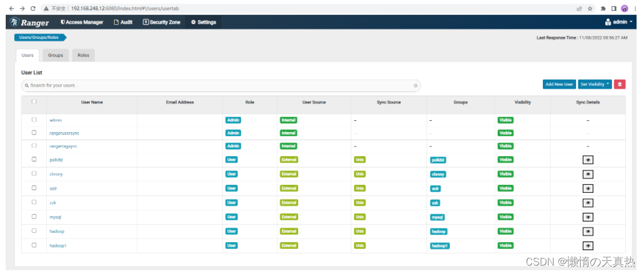Open the rangerusersync user link
The height and width of the screenshot is (273, 644).
[64, 133]
